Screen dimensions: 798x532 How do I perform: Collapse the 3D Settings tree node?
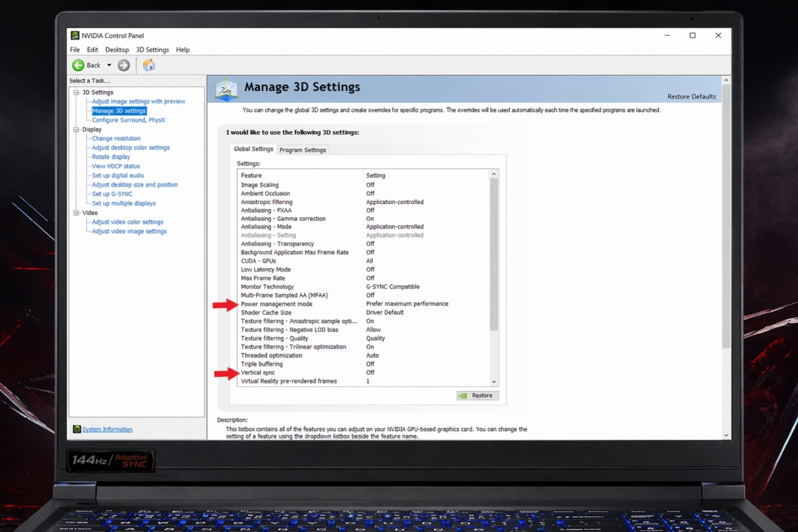coord(76,93)
